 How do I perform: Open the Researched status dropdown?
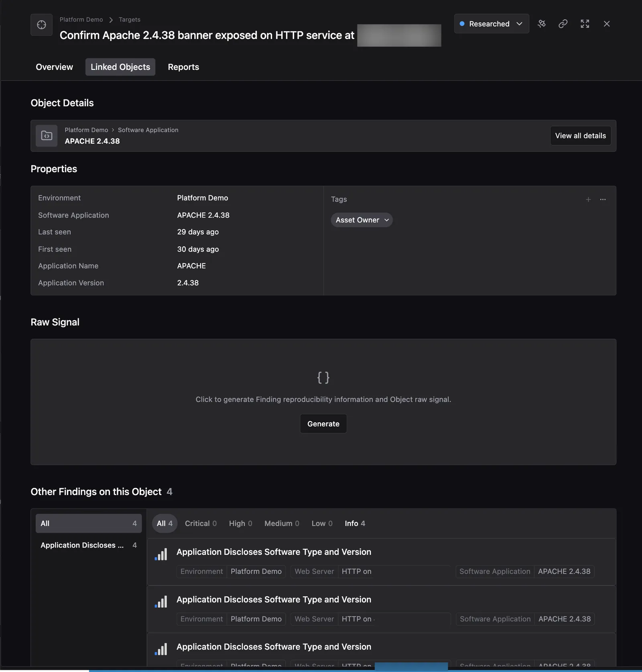click(x=492, y=24)
